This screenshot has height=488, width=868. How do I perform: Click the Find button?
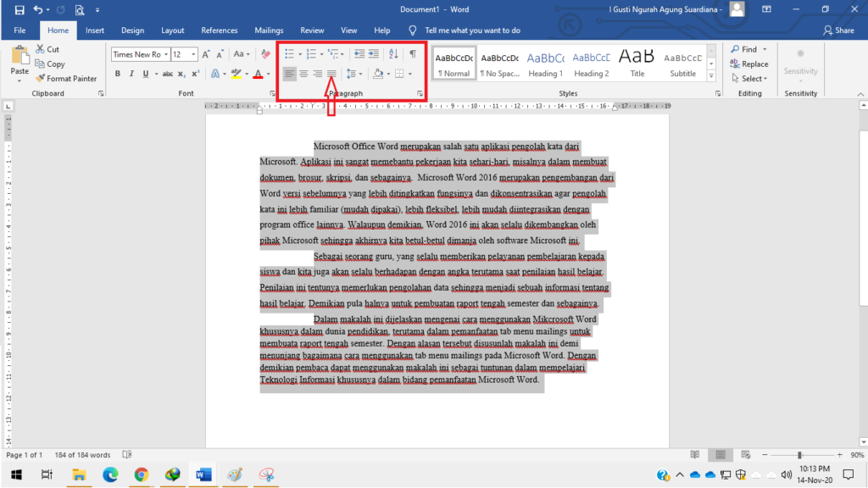[743, 49]
